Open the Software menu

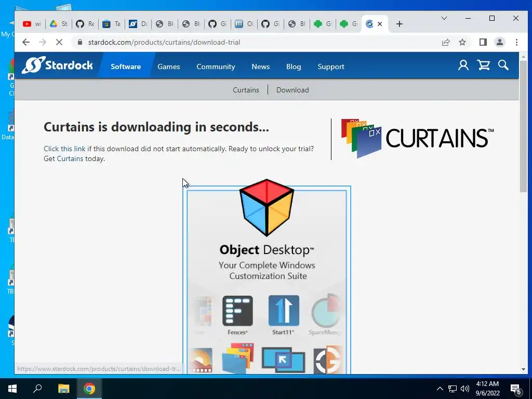click(126, 66)
